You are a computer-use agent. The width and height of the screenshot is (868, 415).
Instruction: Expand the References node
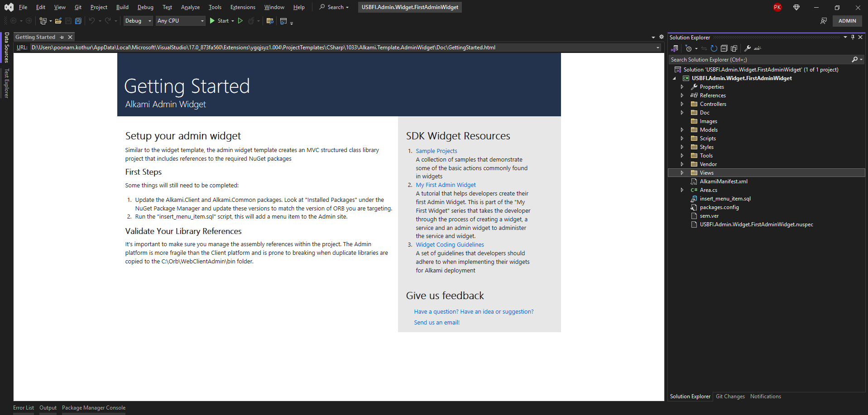click(x=682, y=95)
